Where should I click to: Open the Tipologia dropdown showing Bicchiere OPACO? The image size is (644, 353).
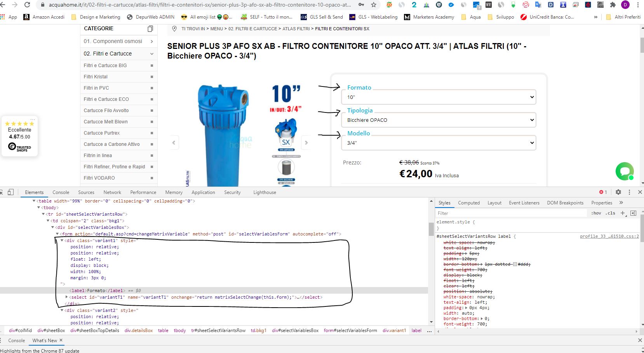click(439, 120)
